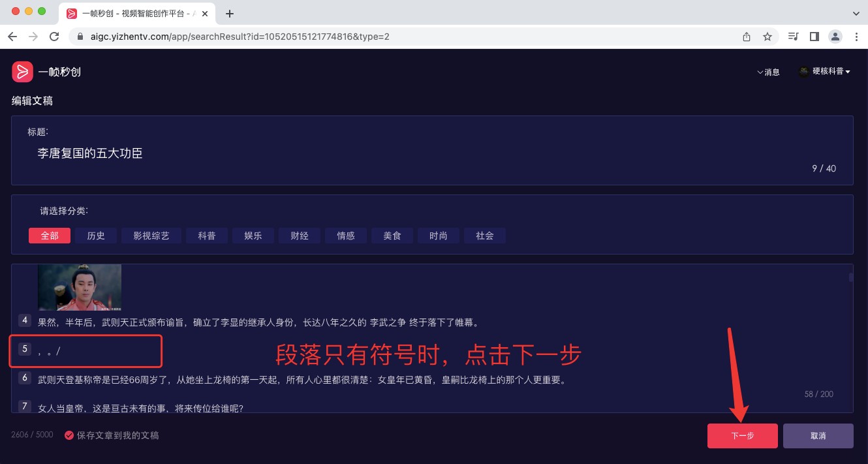Click the lock icon in address bar

click(x=81, y=37)
